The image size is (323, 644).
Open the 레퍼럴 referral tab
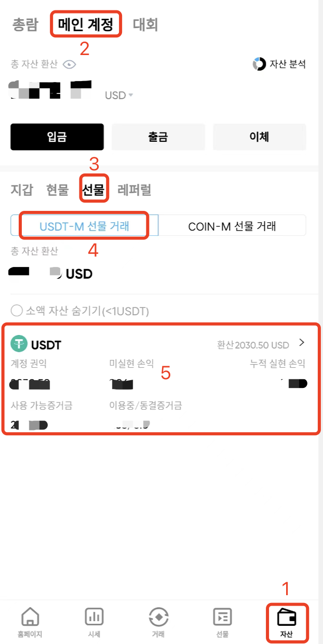pyautogui.click(x=134, y=190)
